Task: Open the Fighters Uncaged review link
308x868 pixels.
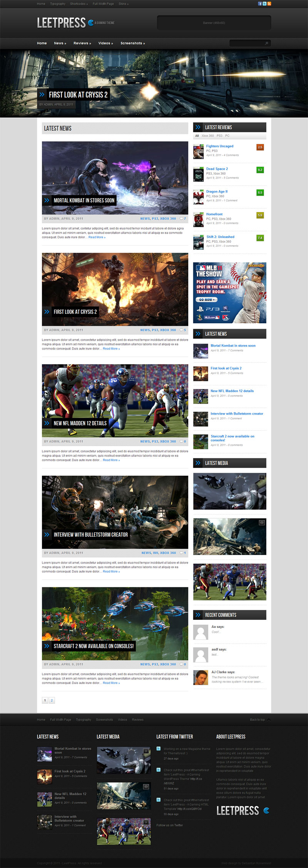Action: pos(220,146)
